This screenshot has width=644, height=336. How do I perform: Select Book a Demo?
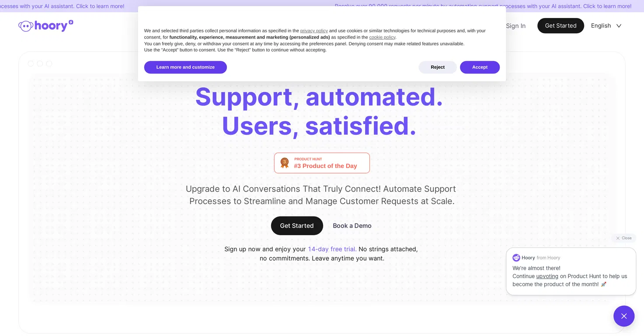click(352, 226)
